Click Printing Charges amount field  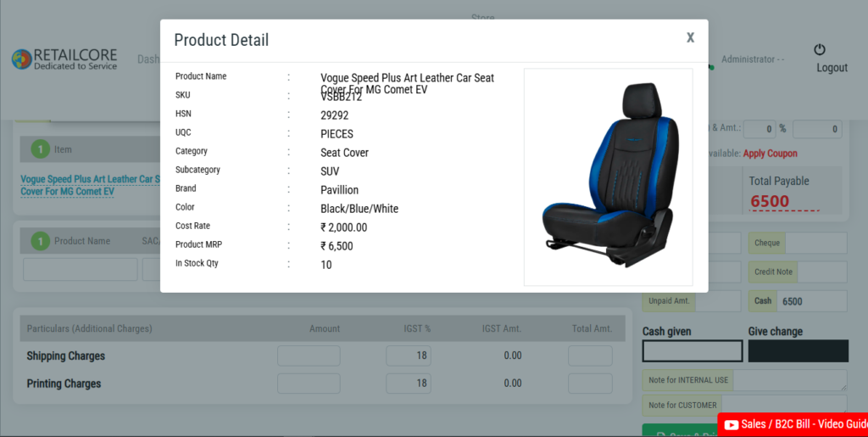pyautogui.click(x=309, y=384)
